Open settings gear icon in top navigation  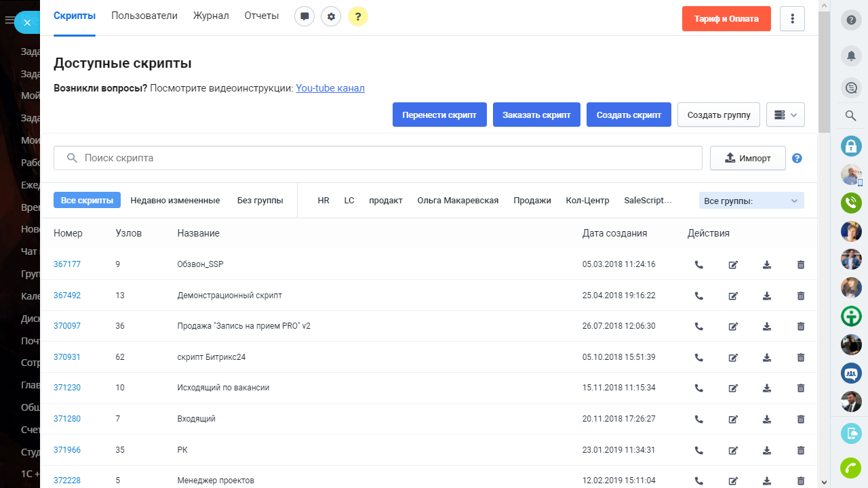click(x=331, y=17)
